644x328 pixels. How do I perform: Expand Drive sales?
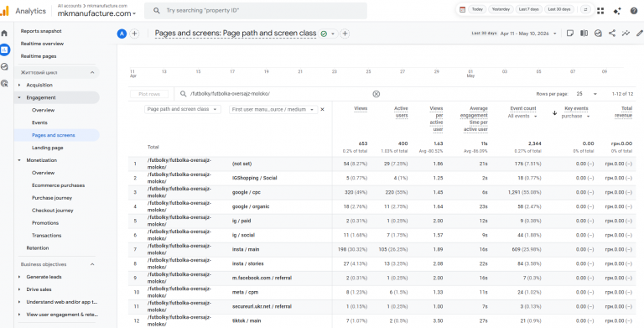19,289
